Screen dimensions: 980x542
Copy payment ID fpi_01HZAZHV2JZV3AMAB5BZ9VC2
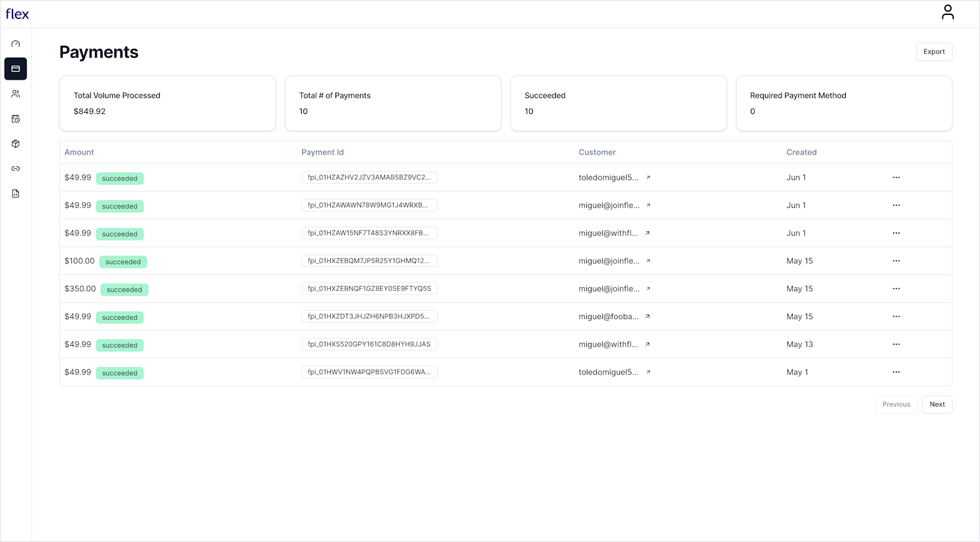(369, 177)
